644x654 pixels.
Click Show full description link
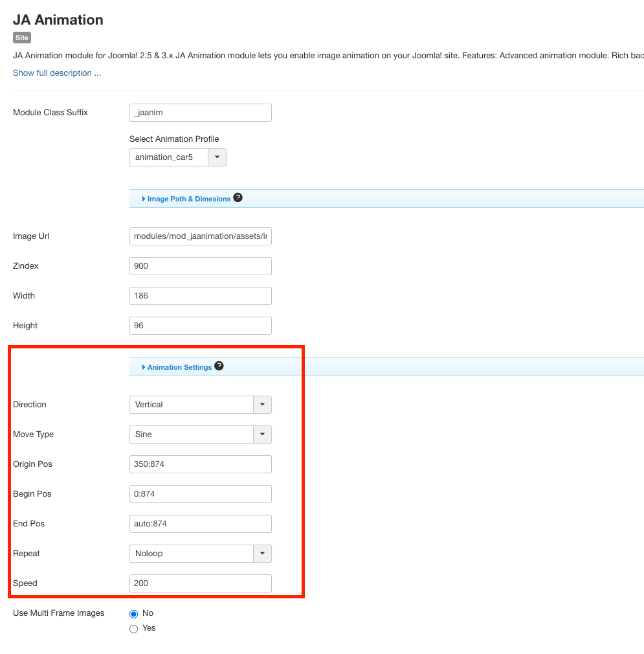click(57, 73)
